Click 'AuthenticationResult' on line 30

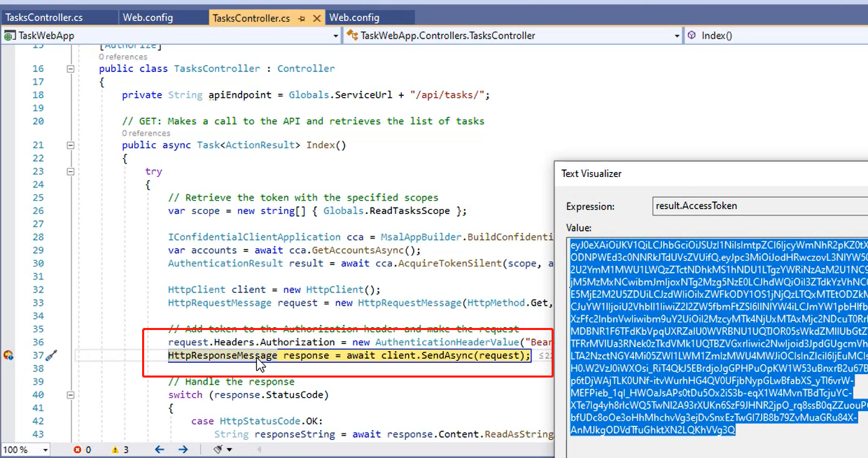point(225,263)
